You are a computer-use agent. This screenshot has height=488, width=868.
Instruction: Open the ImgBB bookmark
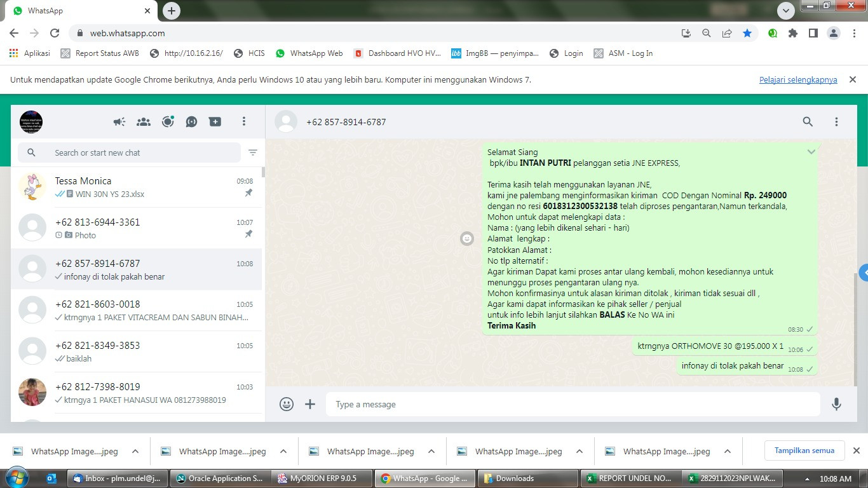(x=495, y=53)
